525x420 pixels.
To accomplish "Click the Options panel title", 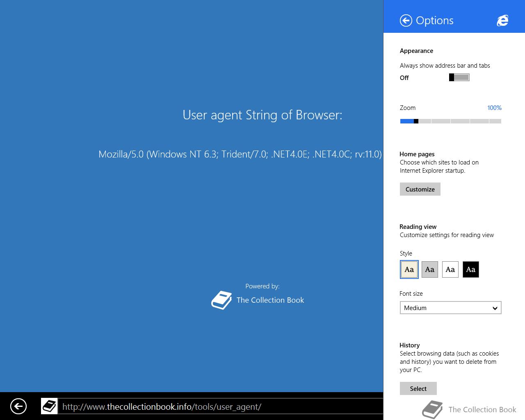I will tap(435, 21).
